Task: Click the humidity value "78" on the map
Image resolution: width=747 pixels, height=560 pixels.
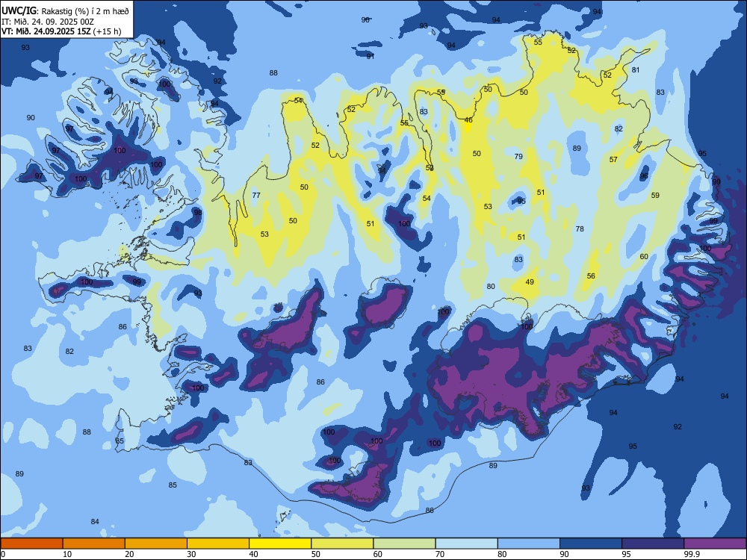Action: point(580,229)
